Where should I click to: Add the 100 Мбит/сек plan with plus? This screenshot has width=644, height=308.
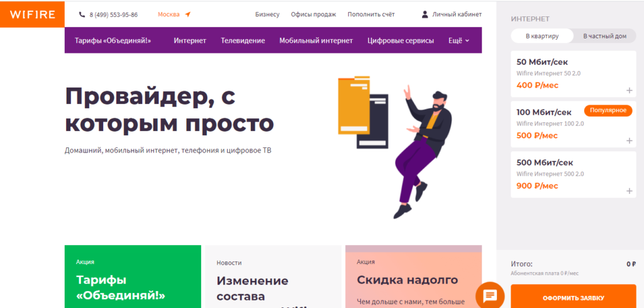(x=629, y=140)
